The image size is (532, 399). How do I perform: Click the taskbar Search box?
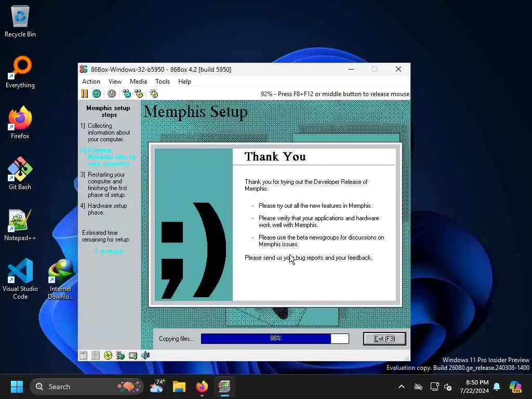[x=87, y=387]
